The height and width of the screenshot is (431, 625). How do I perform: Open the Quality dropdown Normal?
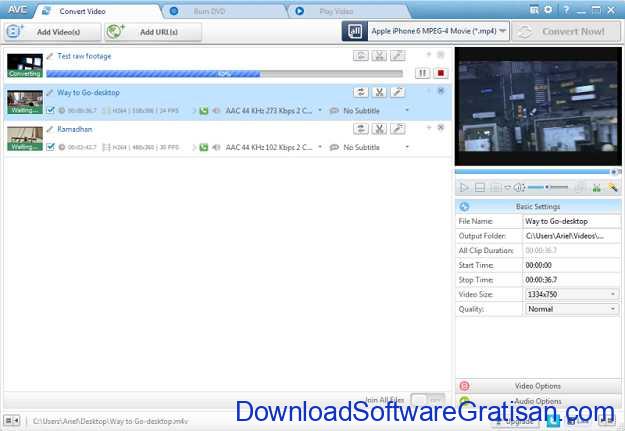571,309
